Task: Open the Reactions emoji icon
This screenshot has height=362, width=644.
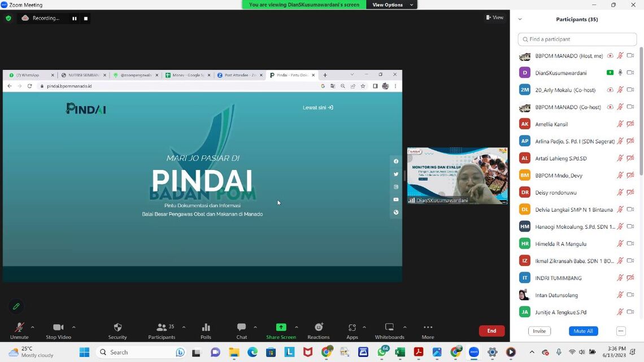Action: (319, 328)
